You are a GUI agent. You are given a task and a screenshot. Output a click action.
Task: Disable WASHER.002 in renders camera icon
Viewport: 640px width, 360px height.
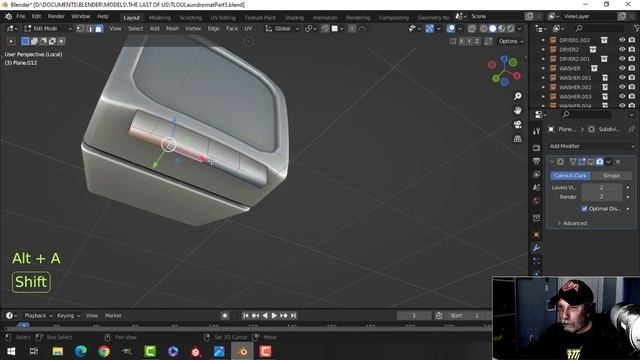coord(632,87)
